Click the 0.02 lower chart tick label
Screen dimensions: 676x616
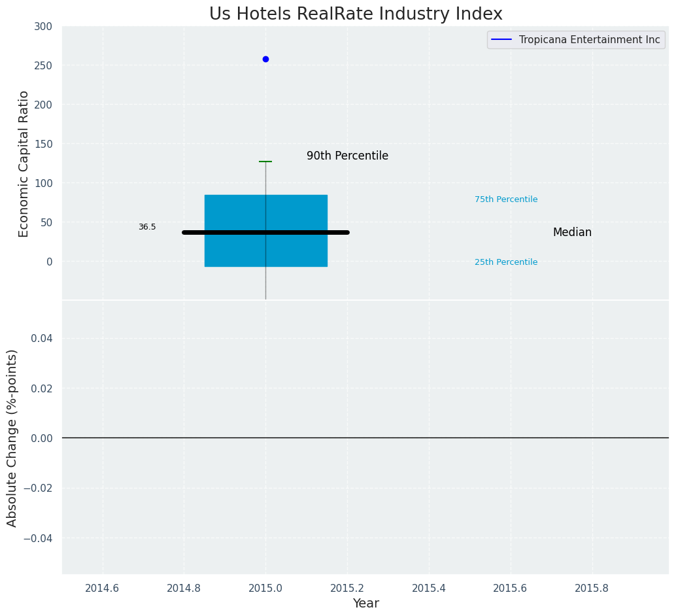(42, 388)
